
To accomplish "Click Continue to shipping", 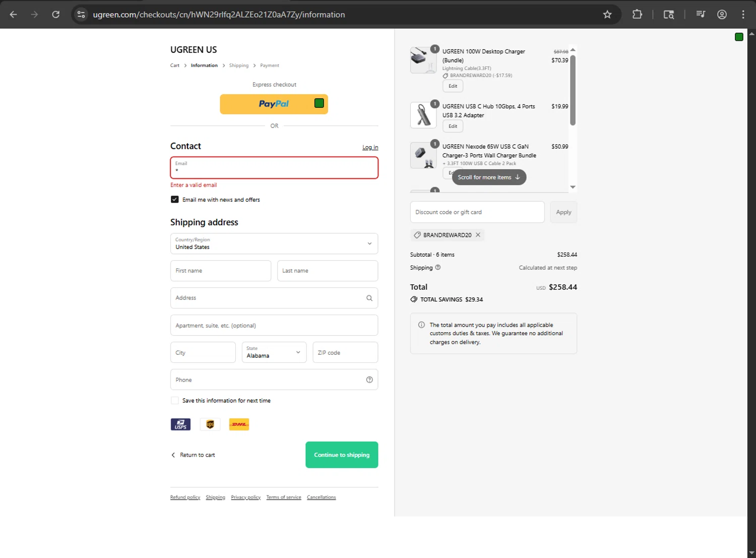I will 342,455.
